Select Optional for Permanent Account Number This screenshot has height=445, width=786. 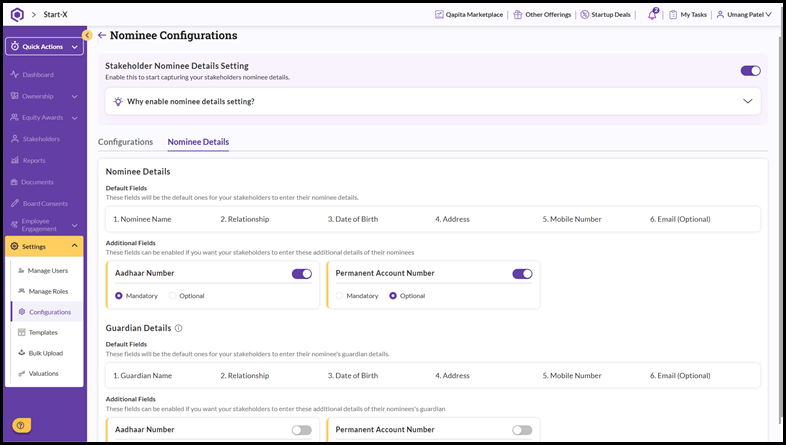coord(393,296)
